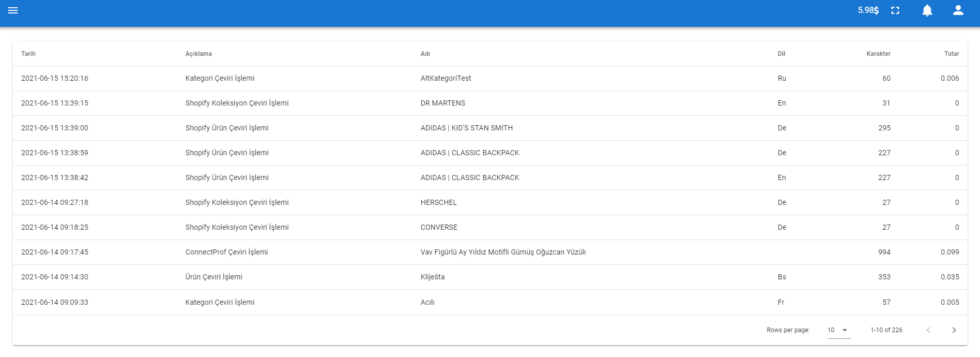Viewport: 980px width, 357px height.
Task: Click the Fr language cell
Action: click(781, 303)
